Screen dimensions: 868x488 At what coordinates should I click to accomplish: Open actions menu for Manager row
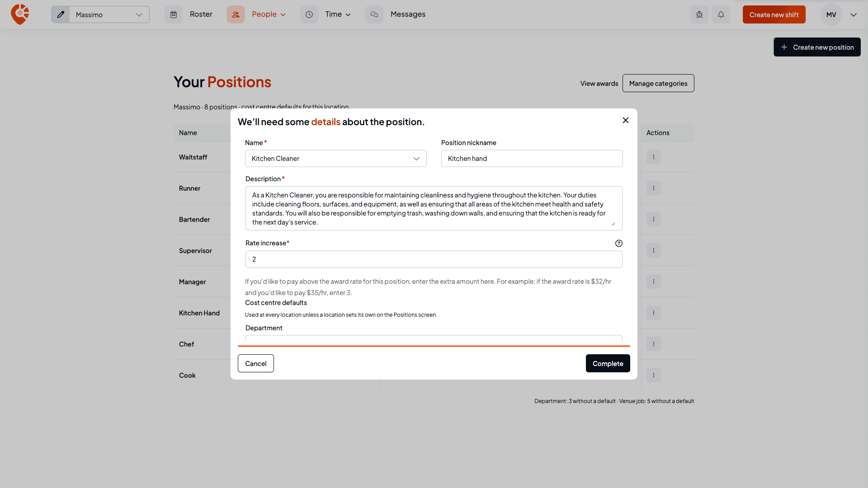coord(654,282)
